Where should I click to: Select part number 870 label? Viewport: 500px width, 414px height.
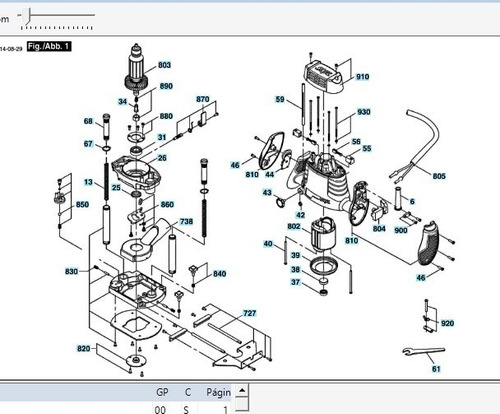pos(203,99)
